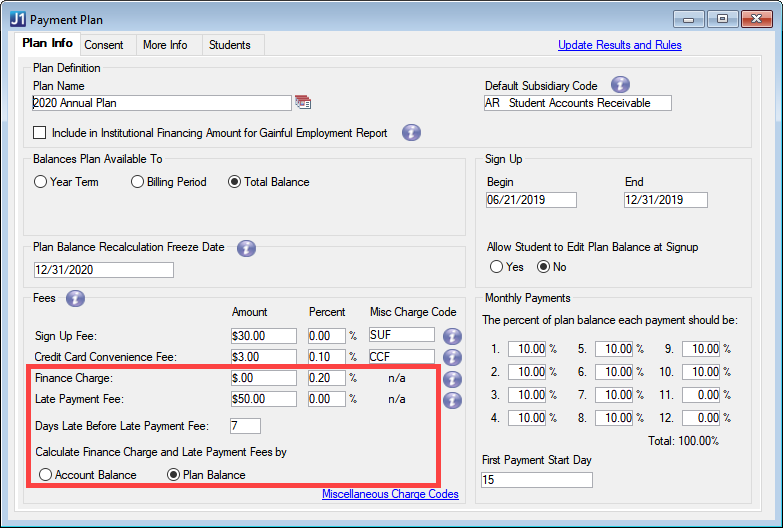This screenshot has width=783, height=528.
Task: Click the info icon next to Fees heading
Action: tap(75, 298)
